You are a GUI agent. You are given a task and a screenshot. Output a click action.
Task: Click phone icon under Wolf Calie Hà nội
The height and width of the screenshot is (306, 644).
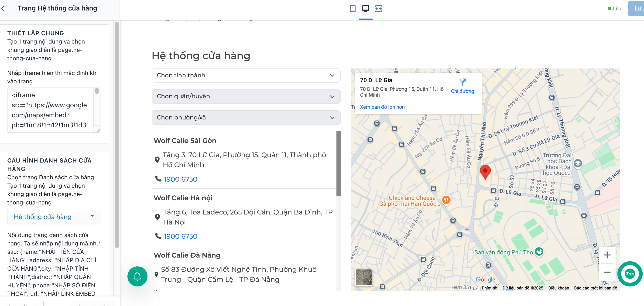pyautogui.click(x=158, y=236)
